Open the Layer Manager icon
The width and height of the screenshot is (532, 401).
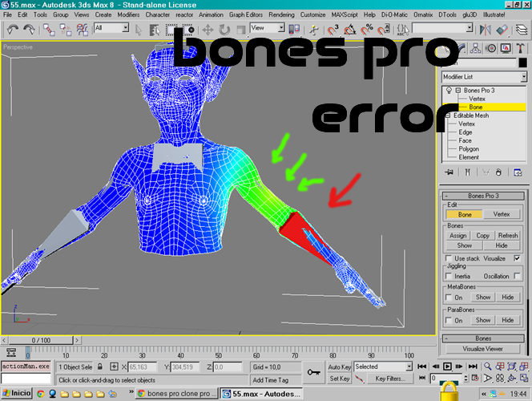point(522,30)
